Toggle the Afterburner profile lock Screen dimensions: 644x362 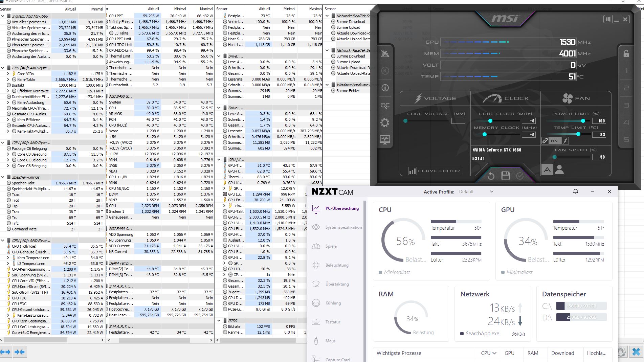coord(626,53)
